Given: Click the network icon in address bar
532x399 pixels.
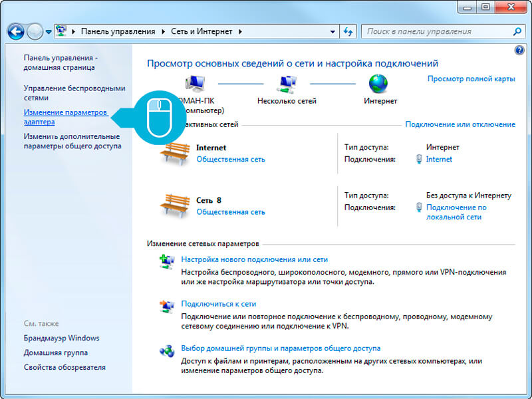Looking at the screenshot, I should 61,31.
